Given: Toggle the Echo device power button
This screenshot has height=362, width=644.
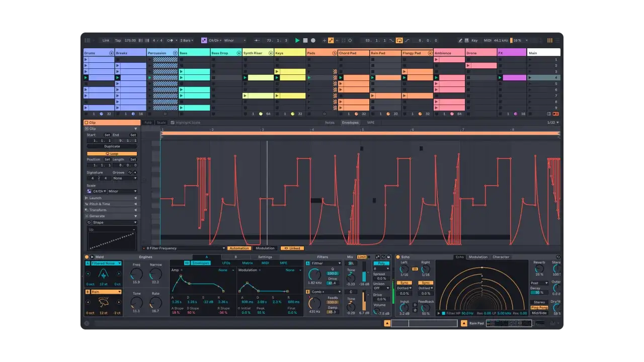Looking at the screenshot, I should click(398, 257).
